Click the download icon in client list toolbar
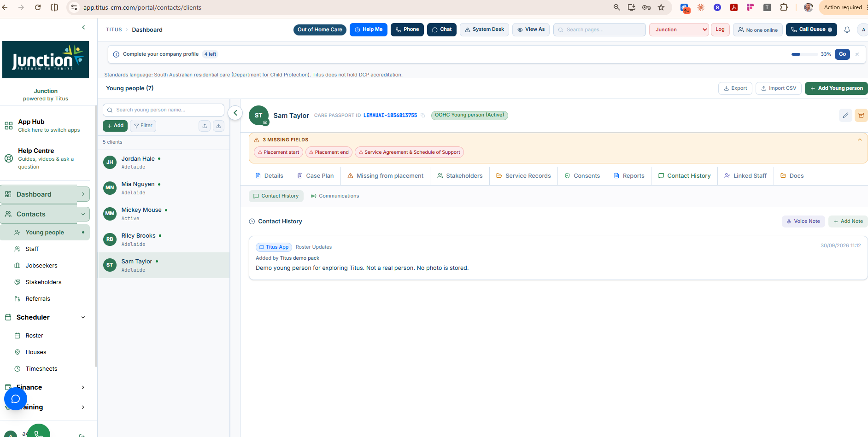This screenshot has height=437, width=868. click(x=218, y=126)
